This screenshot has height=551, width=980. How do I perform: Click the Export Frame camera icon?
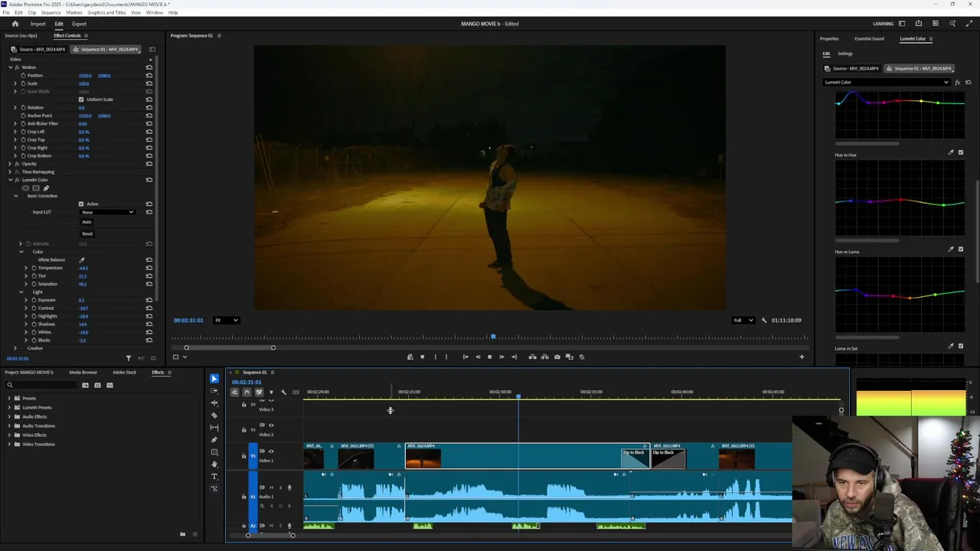557,357
